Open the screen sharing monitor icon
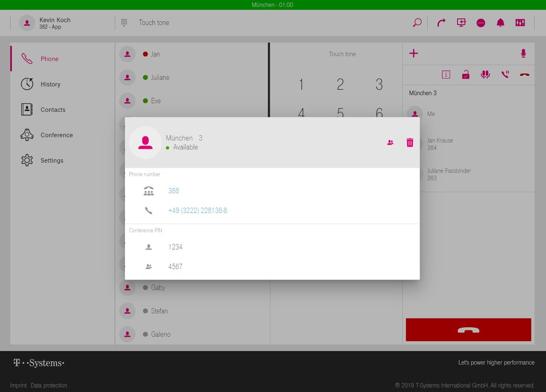546x392 pixels. [461, 23]
